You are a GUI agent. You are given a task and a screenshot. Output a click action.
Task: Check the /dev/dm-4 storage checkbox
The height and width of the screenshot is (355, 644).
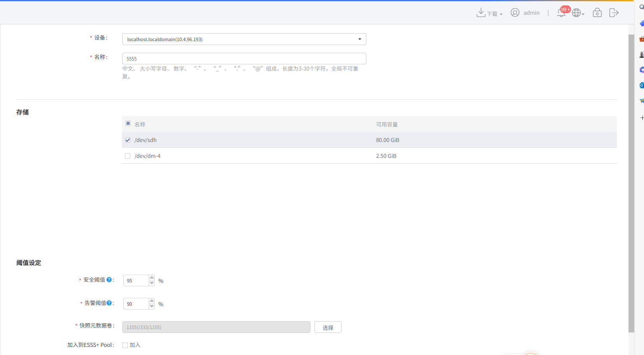tap(128, 156)
